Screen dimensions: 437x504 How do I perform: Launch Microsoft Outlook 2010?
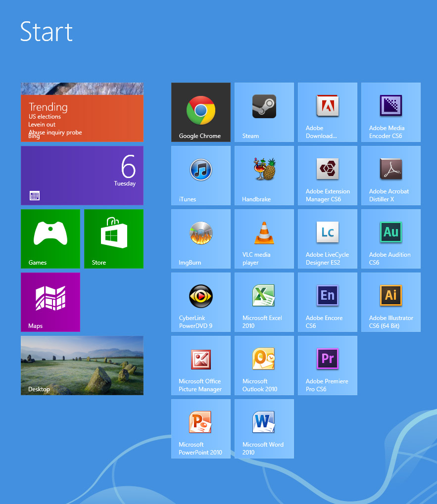tap(264, 366)
